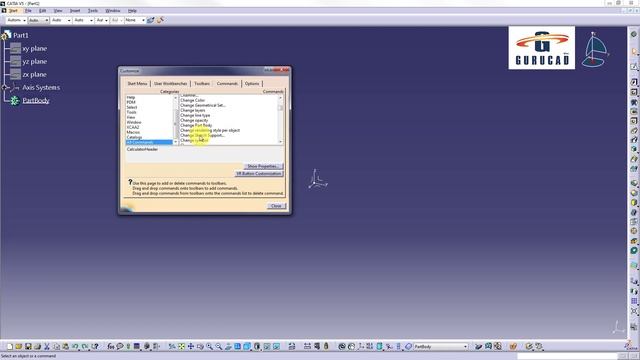The height and width of the screenshot is (360, 640).
Task: Click the PartBody gear icon in tree
Action: (x=15, y=100)
